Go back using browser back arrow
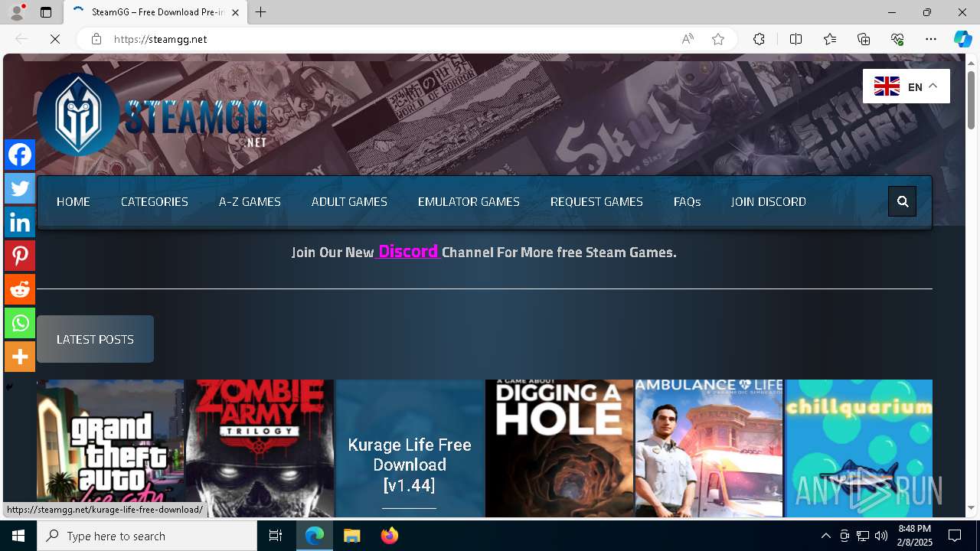The width and height of the screenshot is (980, 551). coord(21,39)
